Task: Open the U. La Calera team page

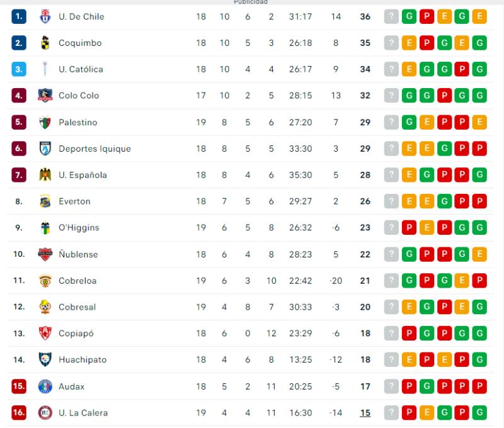Action: (x=82, y=413)
